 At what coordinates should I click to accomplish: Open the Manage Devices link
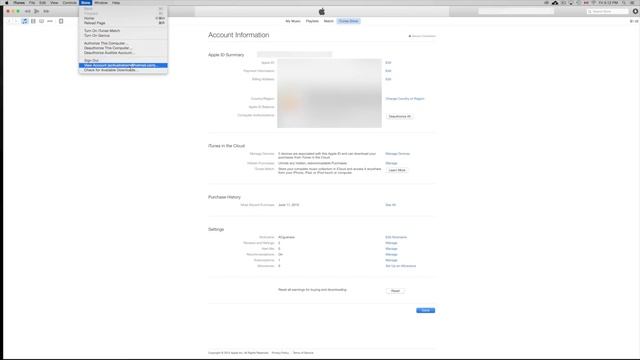398,154
